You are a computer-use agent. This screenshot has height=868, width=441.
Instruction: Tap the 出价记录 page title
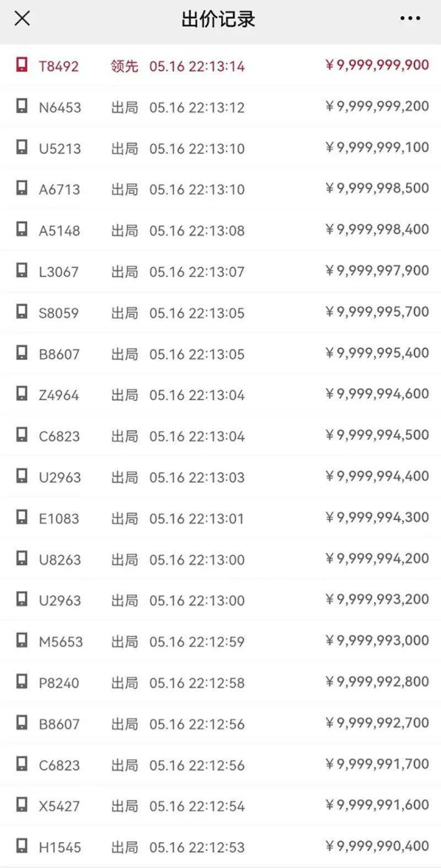pos(218,19)
